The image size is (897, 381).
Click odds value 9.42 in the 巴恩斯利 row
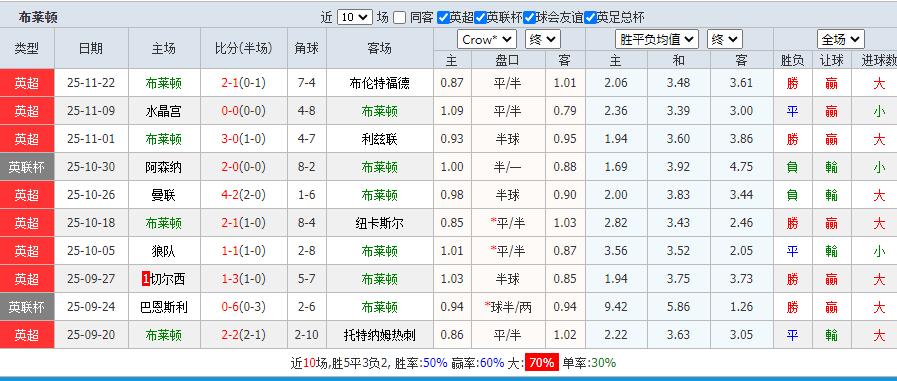616,307
